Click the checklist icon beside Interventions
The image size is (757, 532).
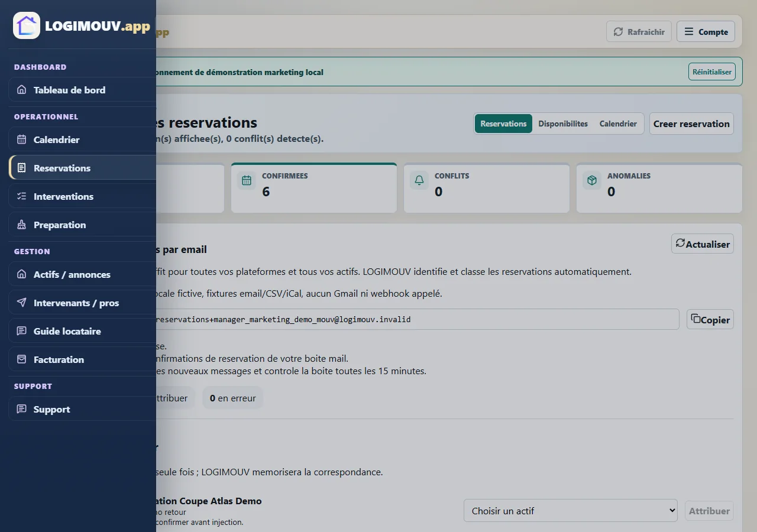(x=22, y=196)
